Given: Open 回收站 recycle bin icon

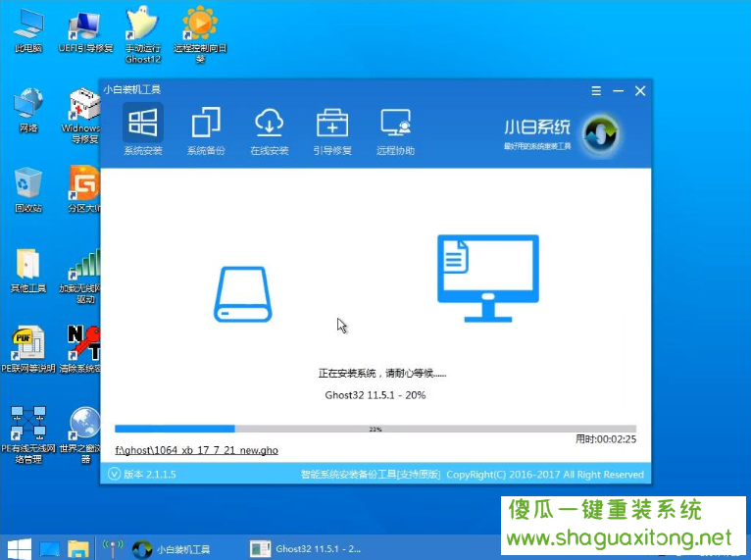Looking at the screenshot, I should click(28, 190).
